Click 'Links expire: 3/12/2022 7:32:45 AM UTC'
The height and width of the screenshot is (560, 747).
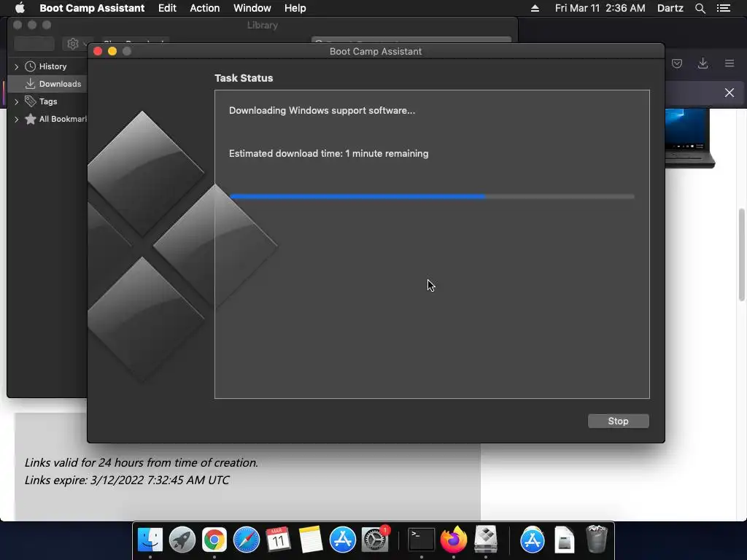[x=127, y=480]
